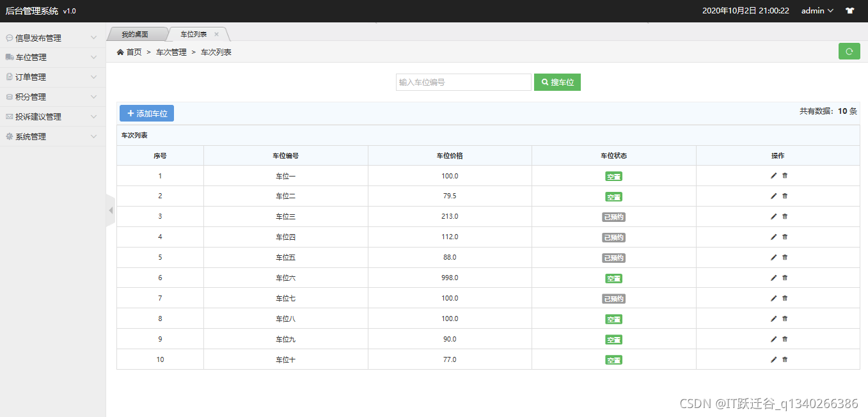Select the 车位列表 tab
The height and width of the screenshot is (417, 868).
193,35
